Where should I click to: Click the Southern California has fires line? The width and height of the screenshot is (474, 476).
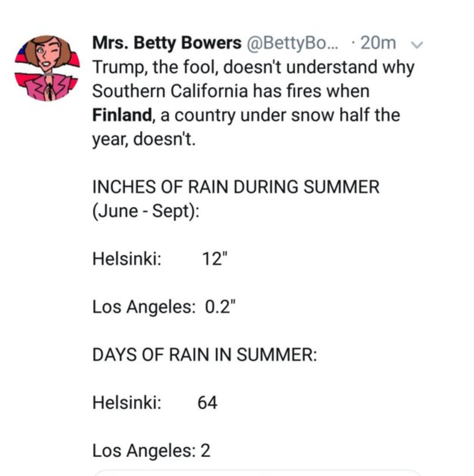pos(231,91)
